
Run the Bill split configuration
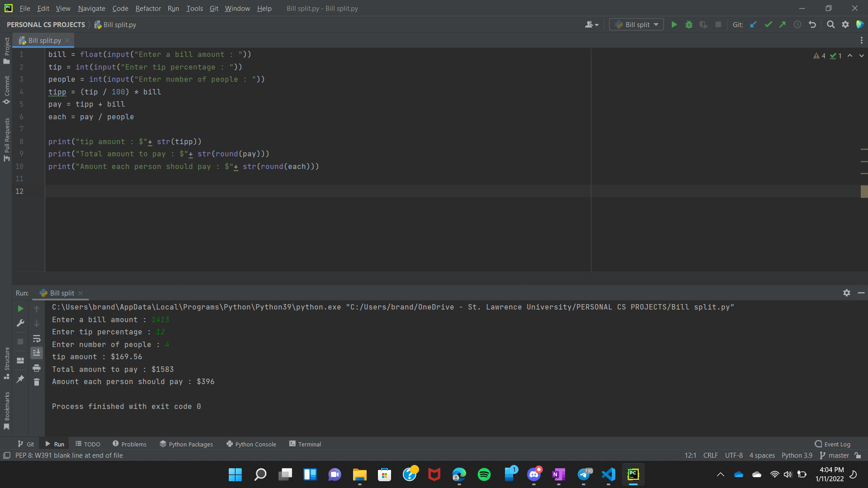click(x=674, y=24)
